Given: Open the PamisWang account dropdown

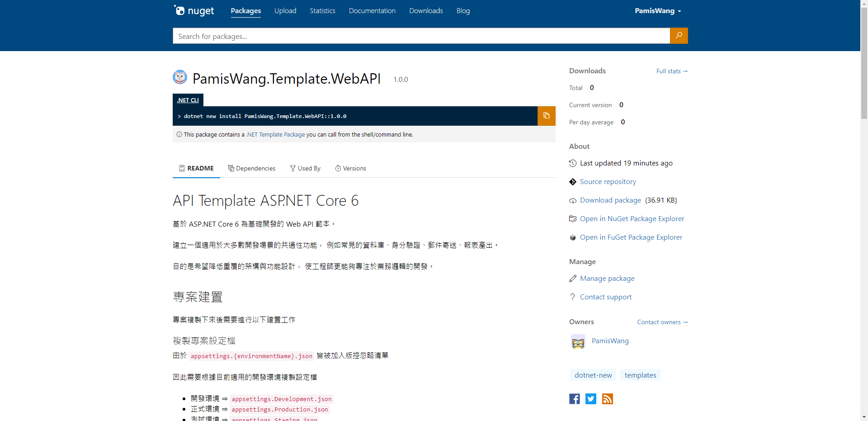Looking at the screenshot, I should click(x=658, y=11).
